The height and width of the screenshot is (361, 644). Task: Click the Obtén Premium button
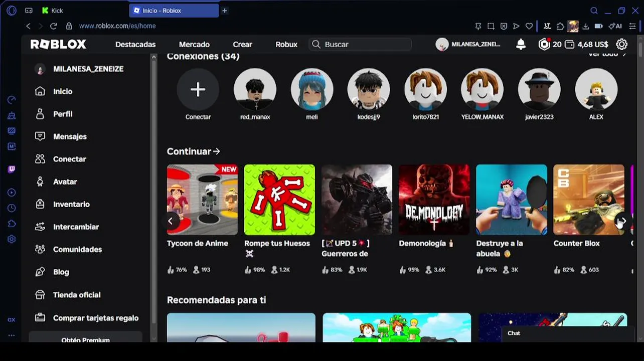click(85, 337)
